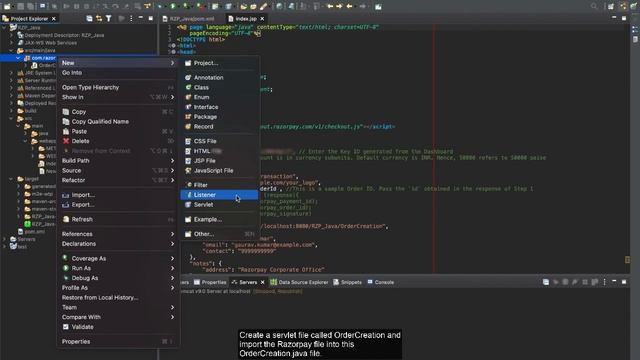Open the bottom panel view menu dots
Screen dimensions: 640x360
pyautogui.click(x=604, y=282)
